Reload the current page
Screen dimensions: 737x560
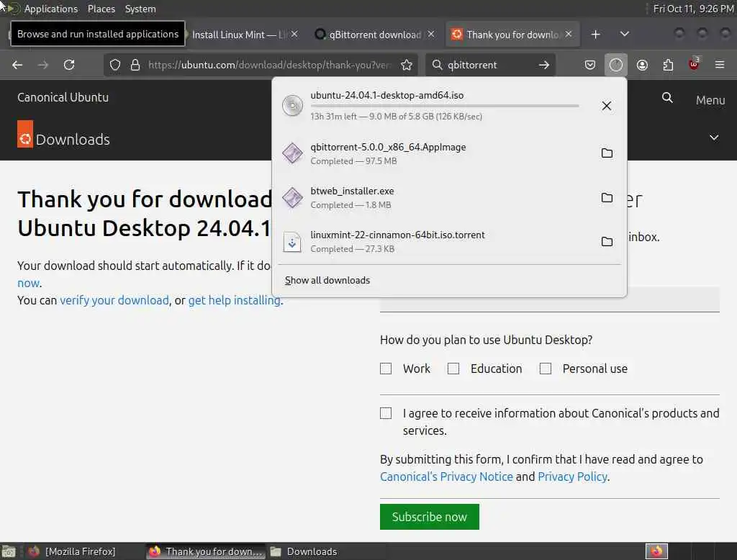[69, 65]
